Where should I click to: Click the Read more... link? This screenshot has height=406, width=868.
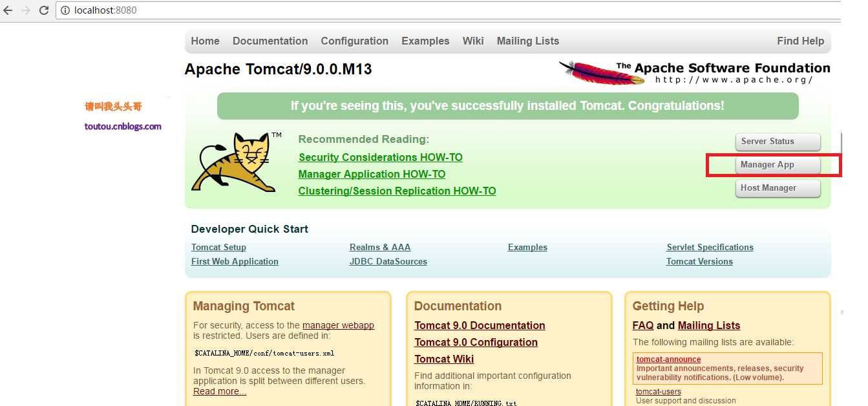point(220,391)
